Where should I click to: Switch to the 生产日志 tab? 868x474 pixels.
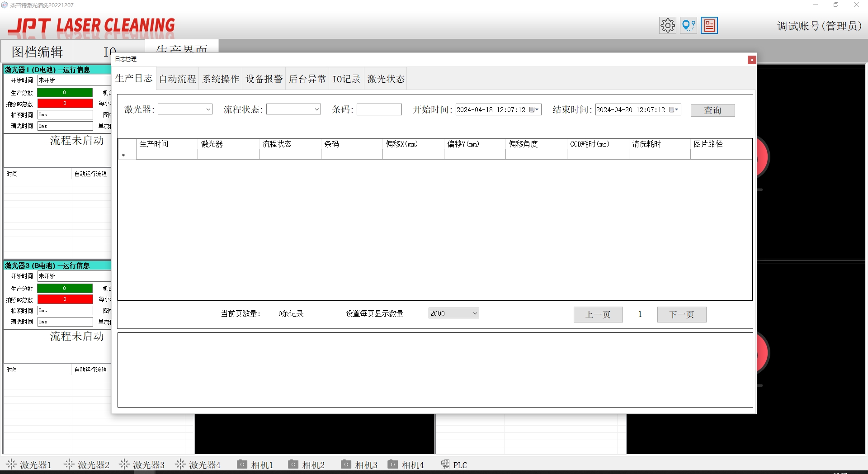pos(134,78)
